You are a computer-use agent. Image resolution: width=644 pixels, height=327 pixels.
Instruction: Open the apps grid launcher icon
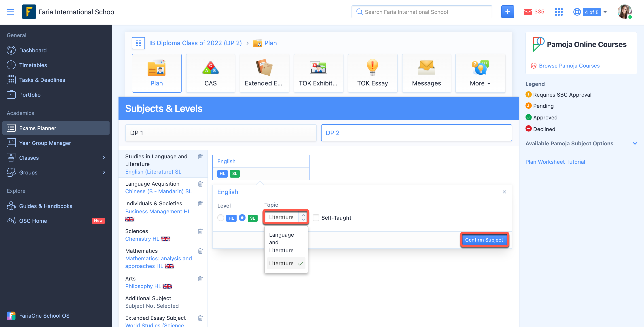pos(559,12)
